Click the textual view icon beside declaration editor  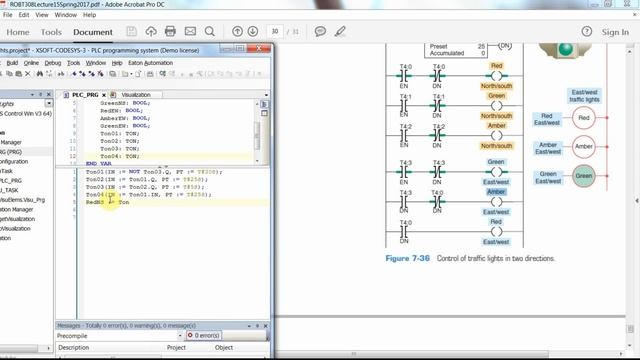[264, 104]
